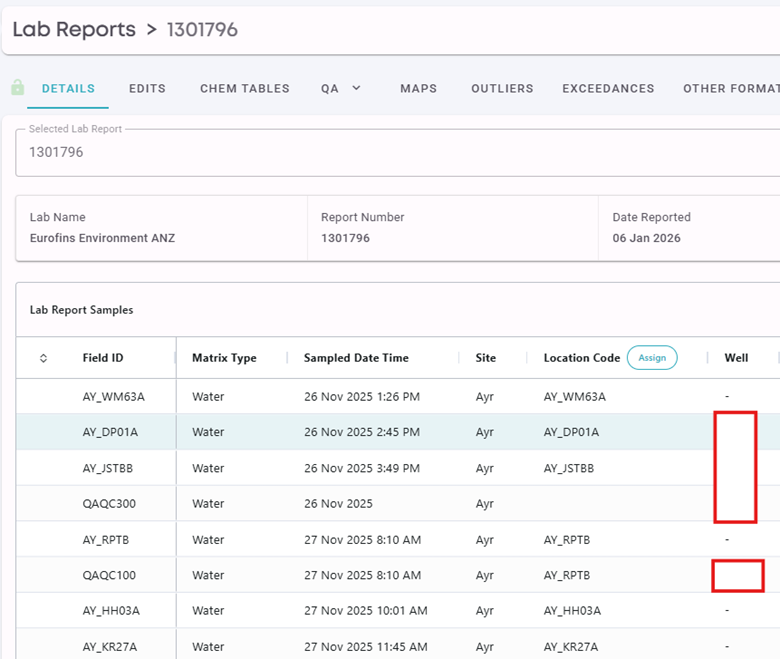This screenshot has width=780, height=659.
Task: Click the Matrix Type column header
Action: click(x=224, y=358)
